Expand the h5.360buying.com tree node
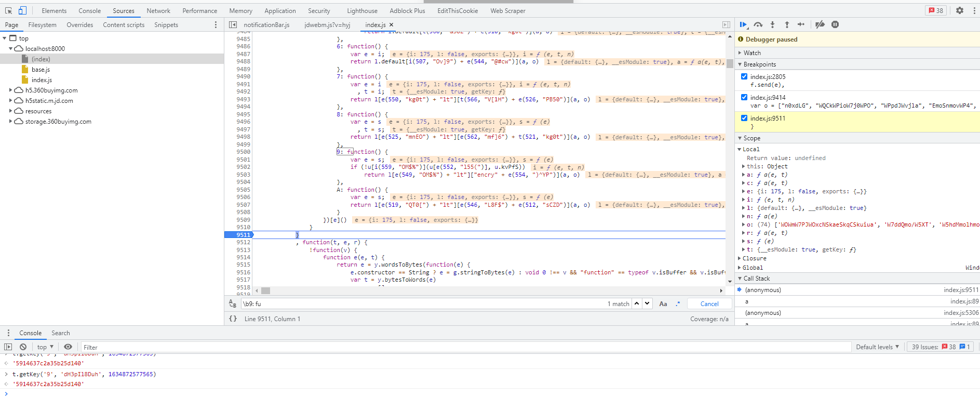980x397 pixels. click(x=10, y=90)
